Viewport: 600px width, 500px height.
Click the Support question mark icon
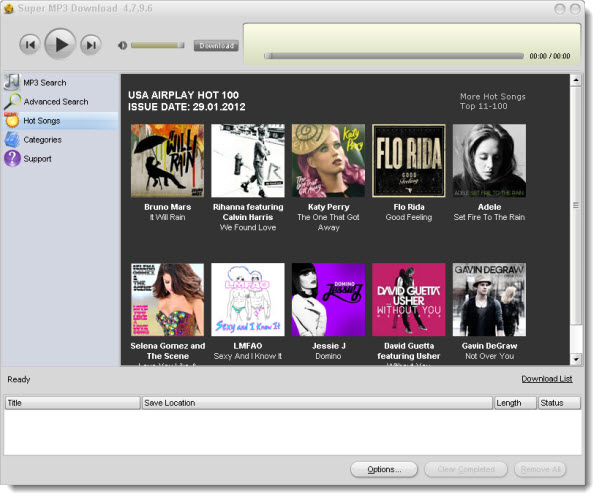(x=12, y=158)
